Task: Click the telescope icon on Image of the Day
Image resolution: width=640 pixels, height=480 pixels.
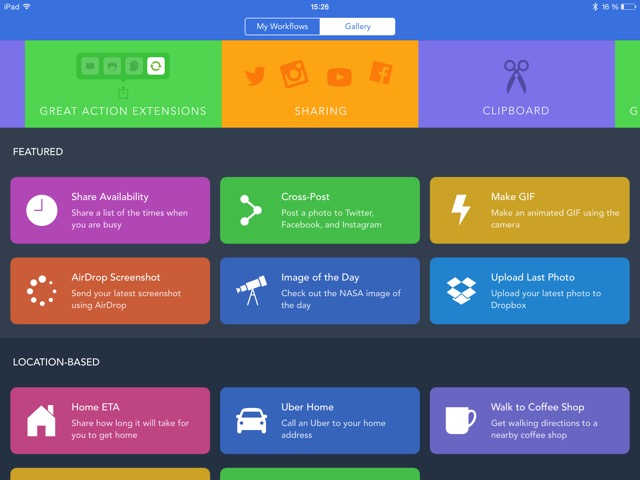Action: pyautogui.click(x=250, y=291)
